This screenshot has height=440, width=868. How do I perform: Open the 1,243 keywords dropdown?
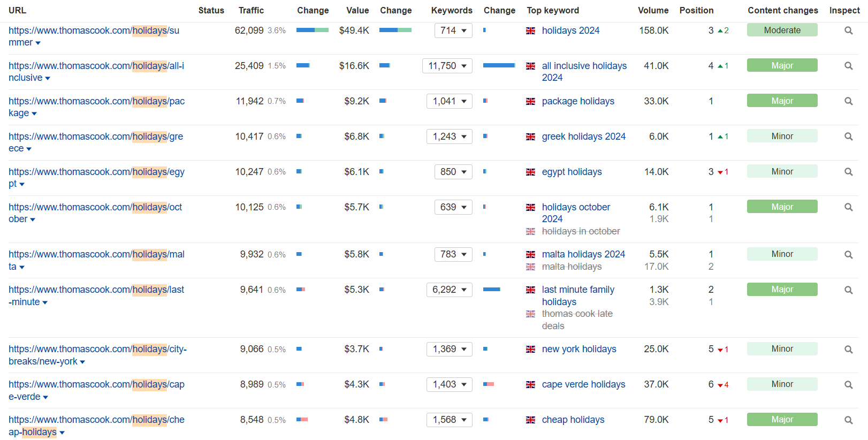click(450, 136)
